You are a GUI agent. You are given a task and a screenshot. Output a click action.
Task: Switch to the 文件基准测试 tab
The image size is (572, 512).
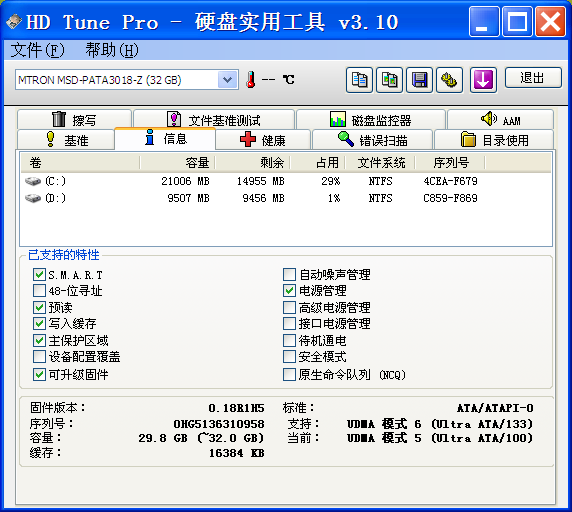tap(214, 119)
